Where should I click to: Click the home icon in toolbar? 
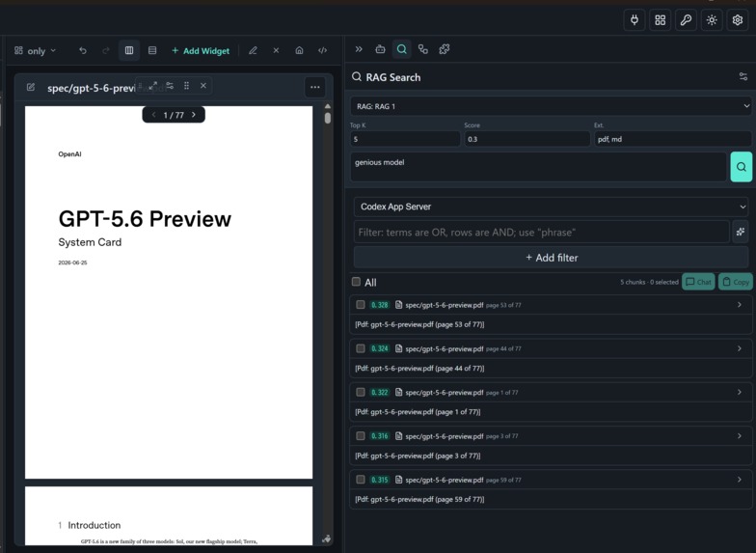point(299,50)
